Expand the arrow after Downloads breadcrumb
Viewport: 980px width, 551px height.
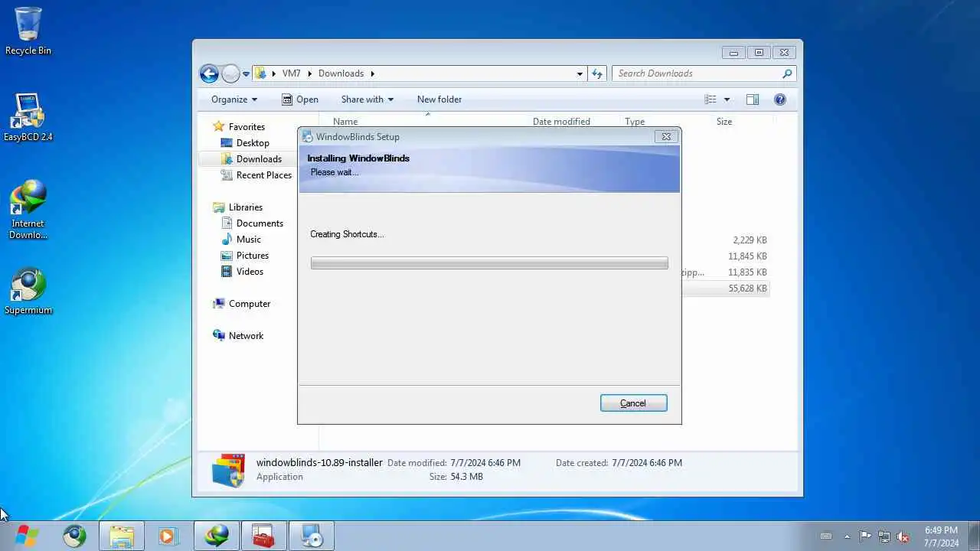point(373,73)
